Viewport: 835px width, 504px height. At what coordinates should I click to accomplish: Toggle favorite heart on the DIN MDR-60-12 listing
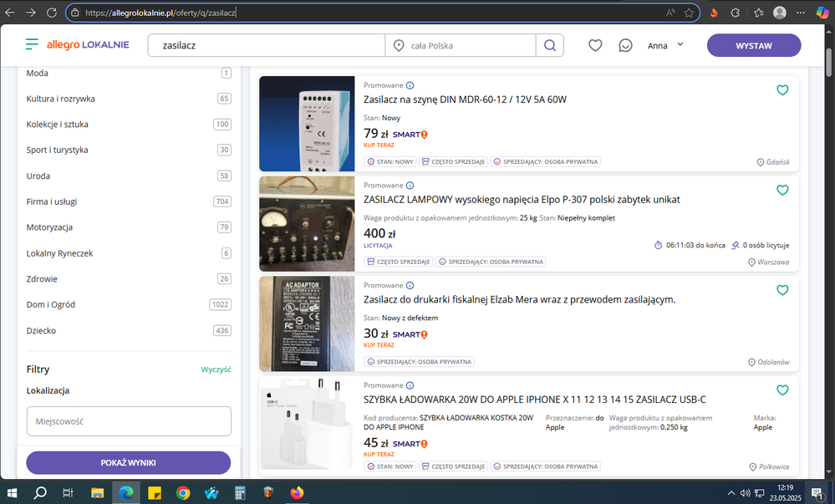point(782,89)
